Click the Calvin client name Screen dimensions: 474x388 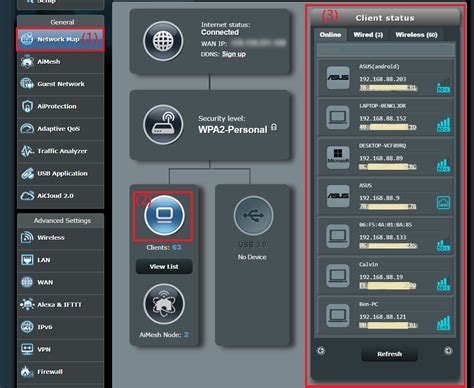(368, 264)
